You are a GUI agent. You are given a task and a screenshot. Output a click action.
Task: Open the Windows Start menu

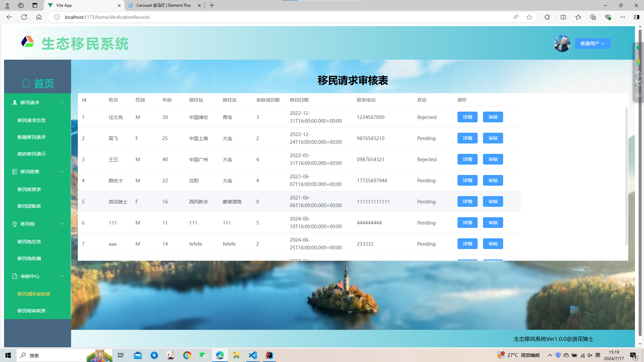coord(8,355)
